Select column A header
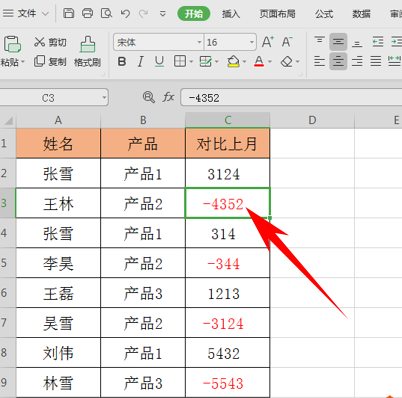The image size is (402, 398). pos(58,120)
